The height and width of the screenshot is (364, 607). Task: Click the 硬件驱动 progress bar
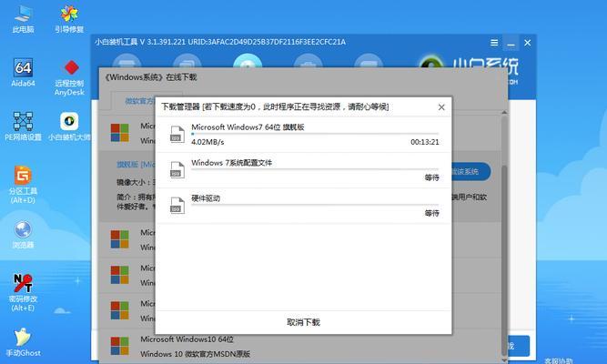(315, 206)
